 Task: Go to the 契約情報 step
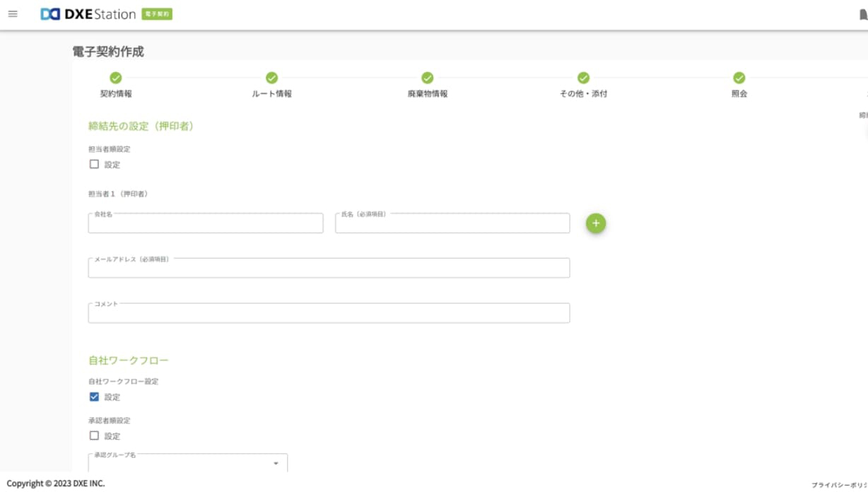pos(116,84)
